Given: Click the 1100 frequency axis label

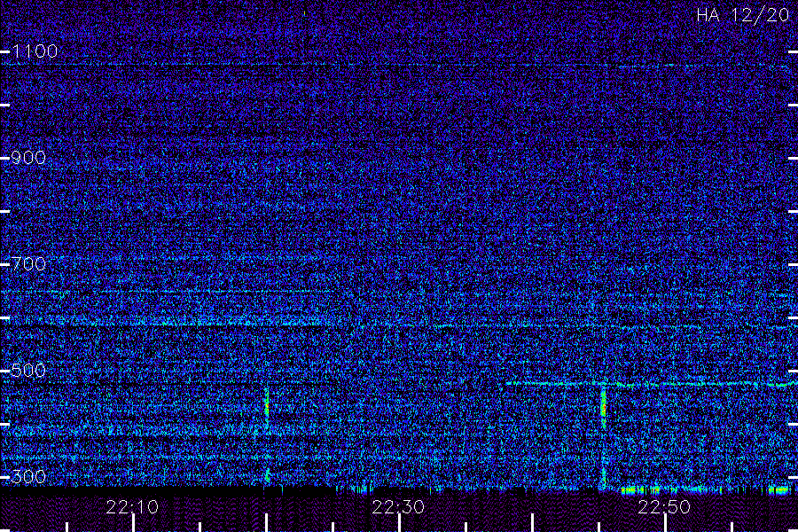Looking at the screenshot, I should [x=35, y=51].
